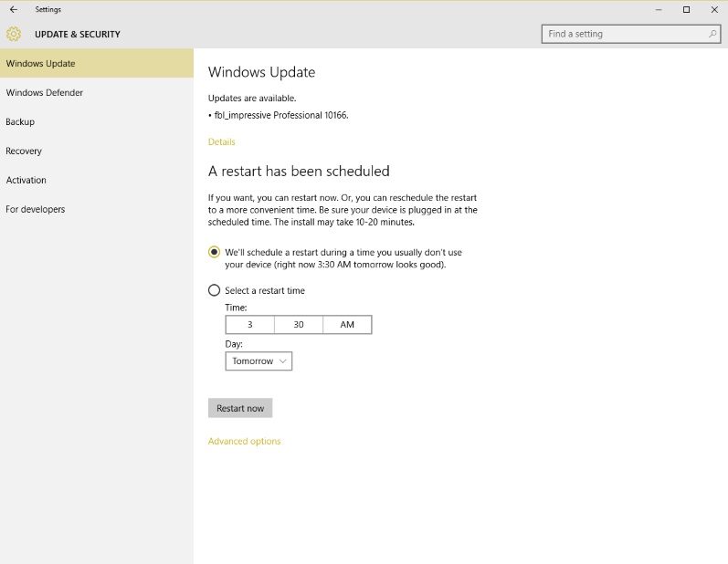Open the For developers section
728x564 pixels.
point(97,209)
